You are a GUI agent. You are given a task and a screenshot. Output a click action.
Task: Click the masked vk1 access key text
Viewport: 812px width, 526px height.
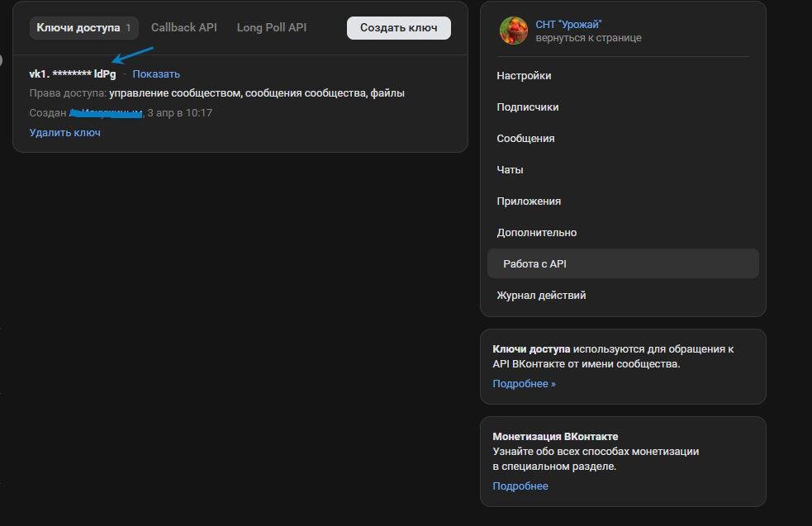pyautogui.click(x=72, y=74)
